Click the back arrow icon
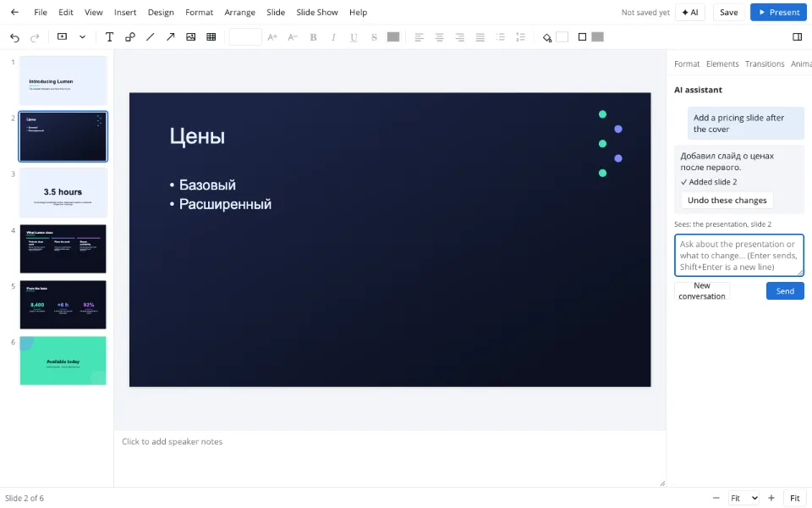Screen dimensions: 812x508 click(x=14, y=13)
